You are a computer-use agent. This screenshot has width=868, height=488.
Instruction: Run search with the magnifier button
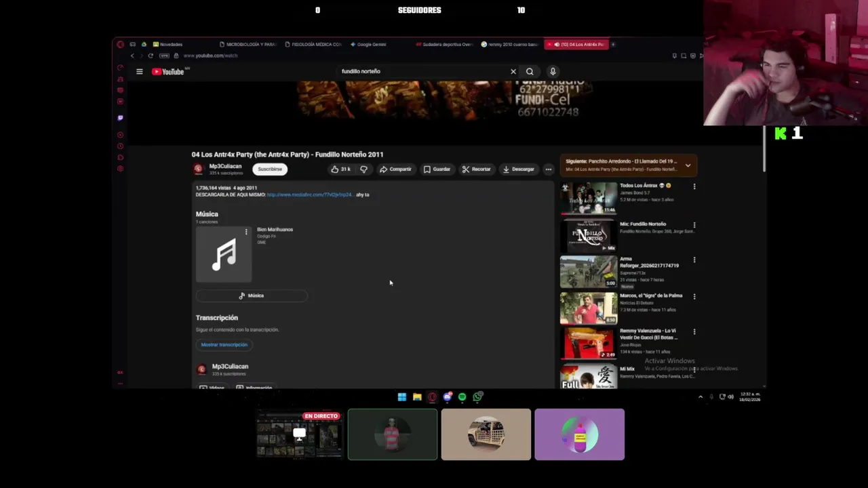[x=530, y=71]
